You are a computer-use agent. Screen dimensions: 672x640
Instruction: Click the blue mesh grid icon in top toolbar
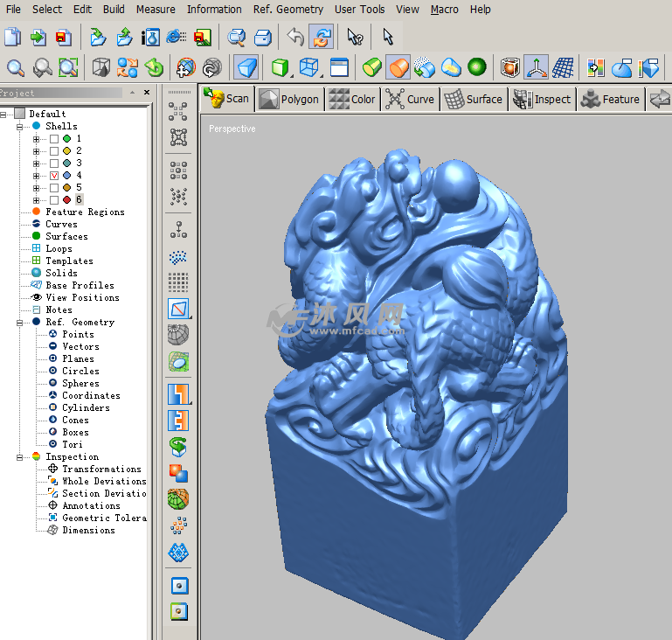pos(565,67)
